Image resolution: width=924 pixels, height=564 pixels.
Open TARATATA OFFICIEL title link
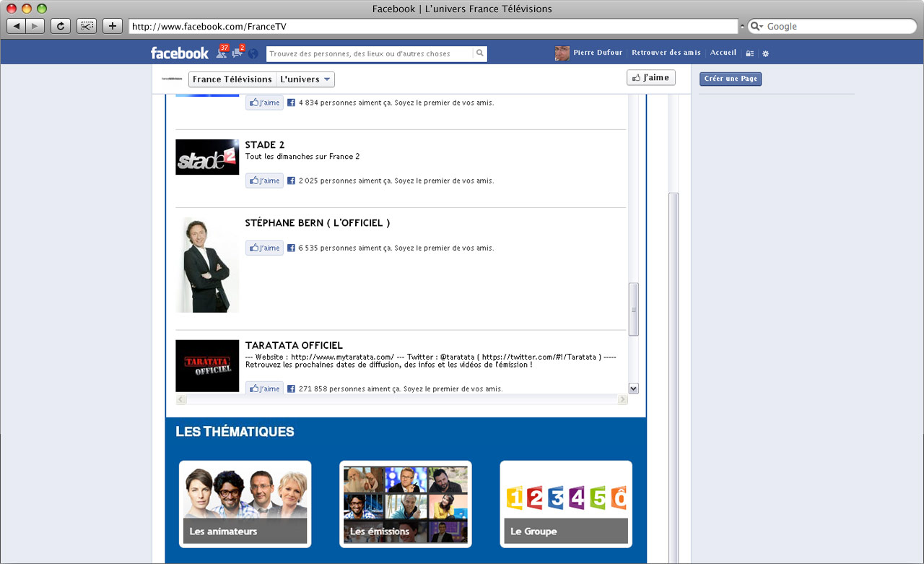(294, 346)
